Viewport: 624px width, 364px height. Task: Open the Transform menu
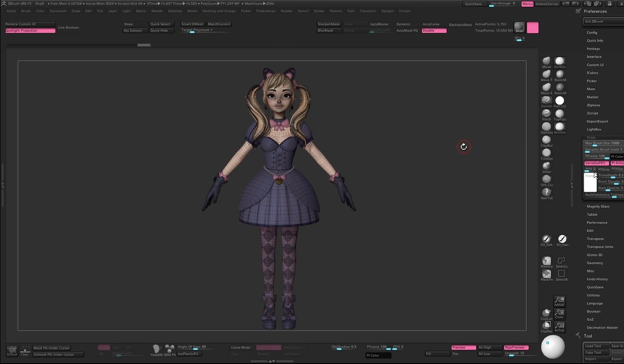click(367, 11)
